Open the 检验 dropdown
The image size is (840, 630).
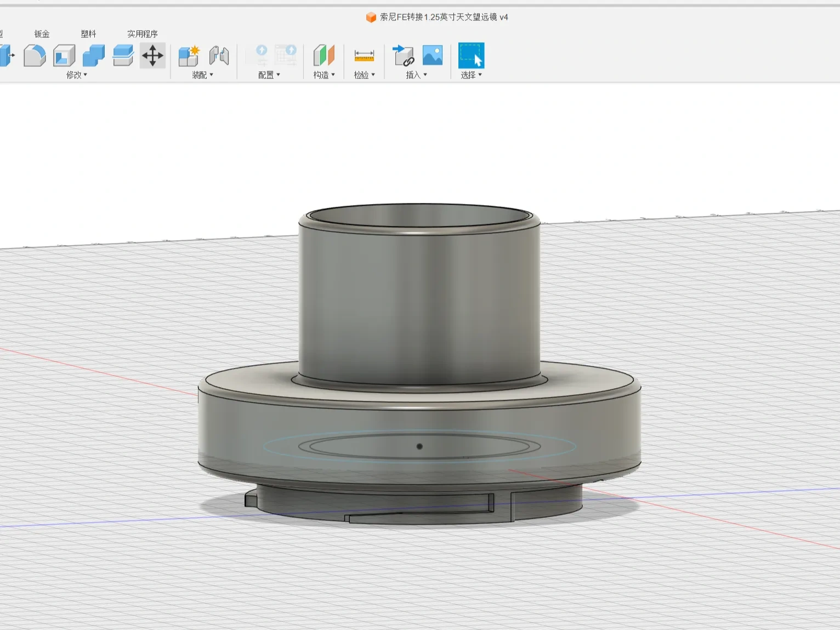pyautogui.click(x=364, y=75)
